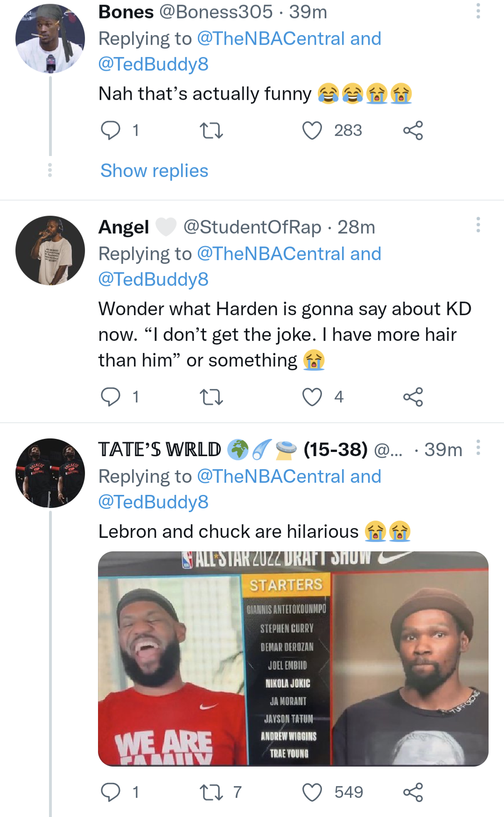This screenshot has height=817, width=504.
Task: Share TATE'S WRLD tweet
Action: coord(414,791)
